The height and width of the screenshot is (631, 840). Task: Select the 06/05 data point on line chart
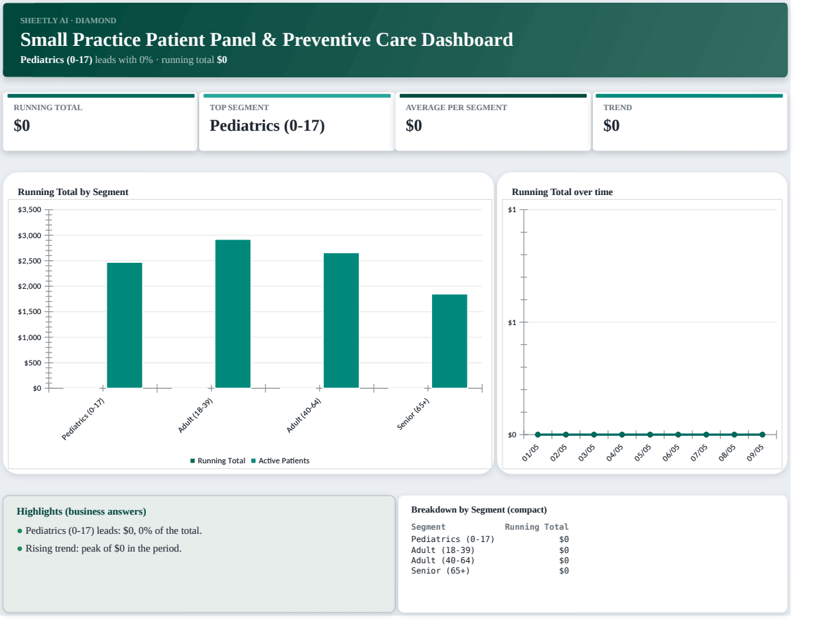pos(678,435)
